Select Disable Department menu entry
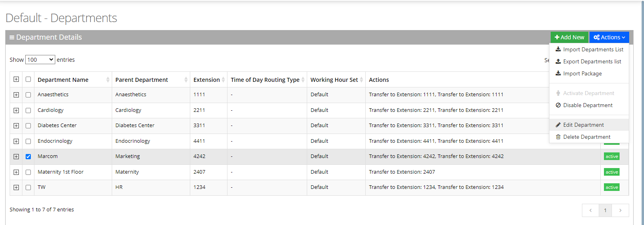The height and width of the screenshot is (225, 644). pyautogui.click(x=588, y=105)
